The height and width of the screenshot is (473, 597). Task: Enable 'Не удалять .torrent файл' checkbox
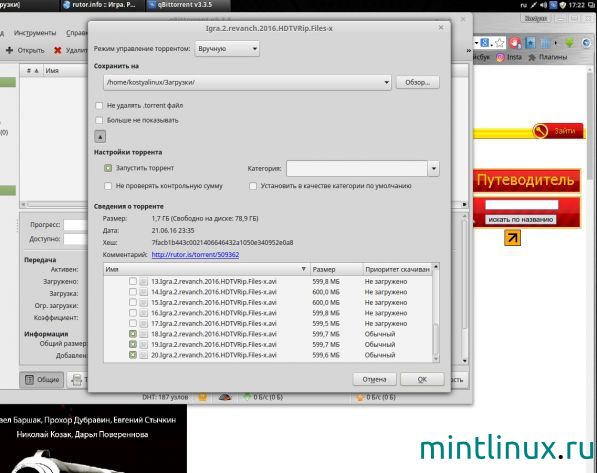pyautogui.click(x=99, y=105)
